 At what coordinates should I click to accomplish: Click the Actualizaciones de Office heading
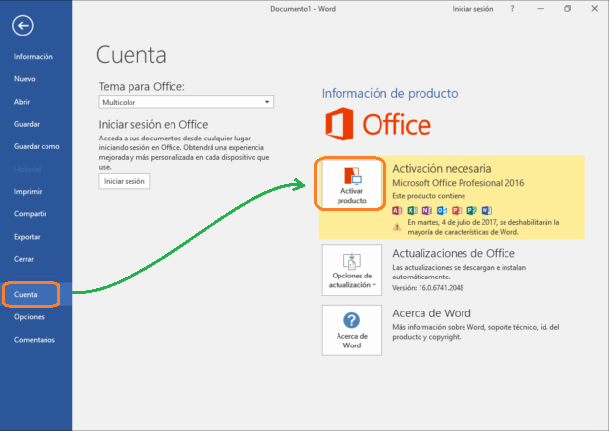(x=453, y=254)
